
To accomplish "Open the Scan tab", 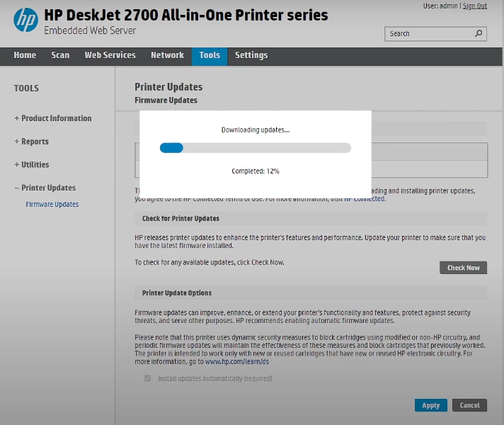I will pos(60,55).
